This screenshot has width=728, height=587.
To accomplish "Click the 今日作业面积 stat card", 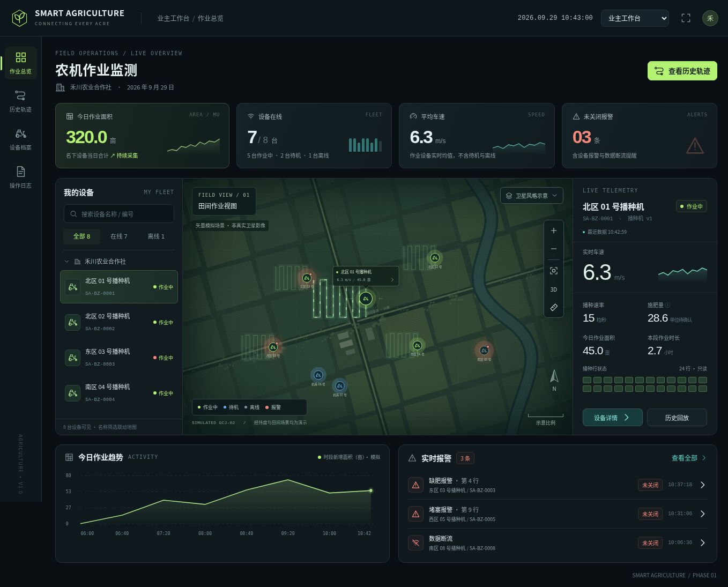I will (x=142, y=136).
